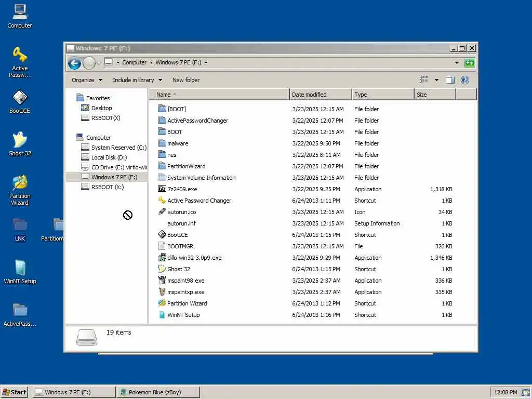Click the New folder button
This screenshot has height=399, width=532.
pos(186,80)
